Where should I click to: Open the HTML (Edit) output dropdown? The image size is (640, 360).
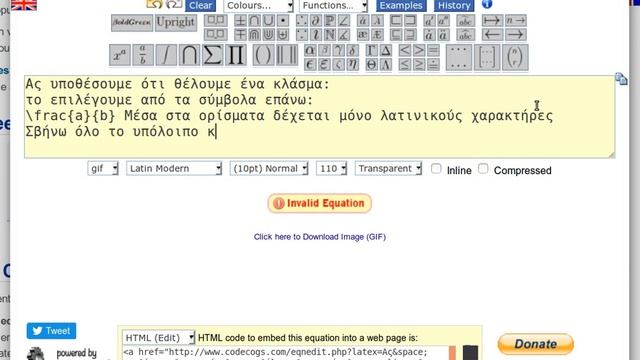(158, 338)
